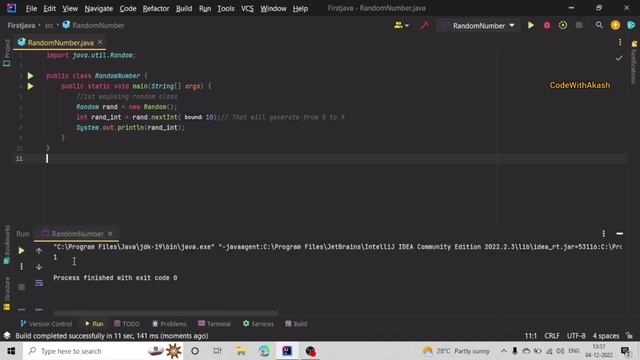Run with coverage from the toolbar

563,25
